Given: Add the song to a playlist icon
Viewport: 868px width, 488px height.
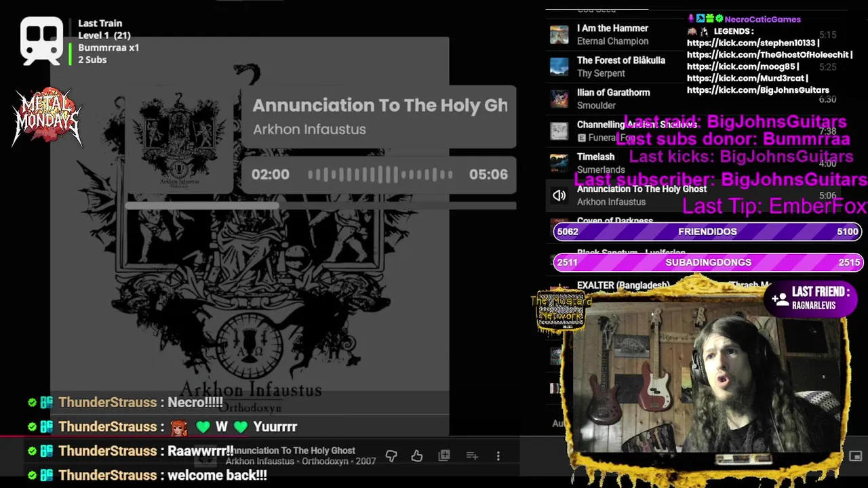Looking at the screenshot, I should click(472, 456).
